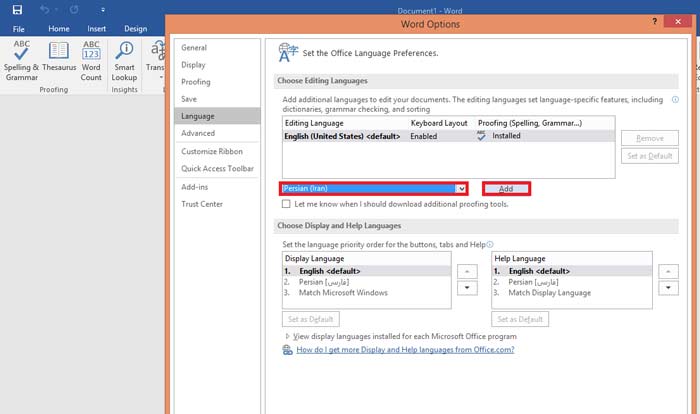Open the Insert ribbon tab

point(97,29)
